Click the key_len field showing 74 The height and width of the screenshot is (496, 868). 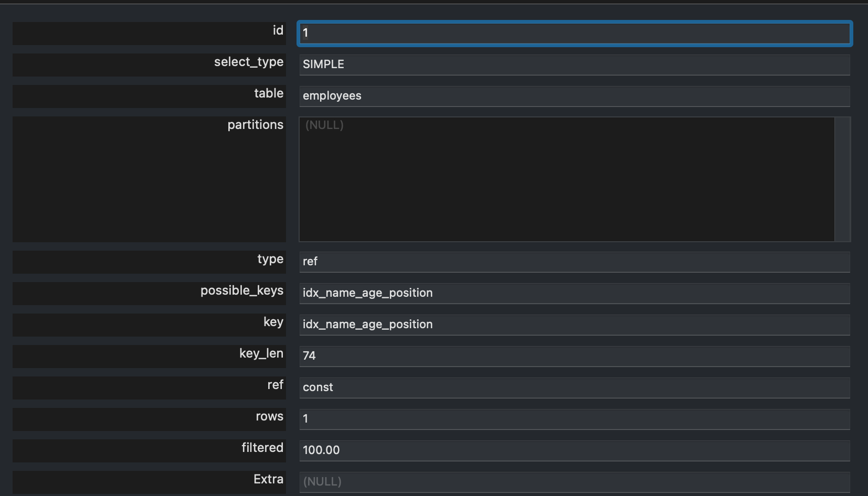pyautogui.click(x=574, y=356)
